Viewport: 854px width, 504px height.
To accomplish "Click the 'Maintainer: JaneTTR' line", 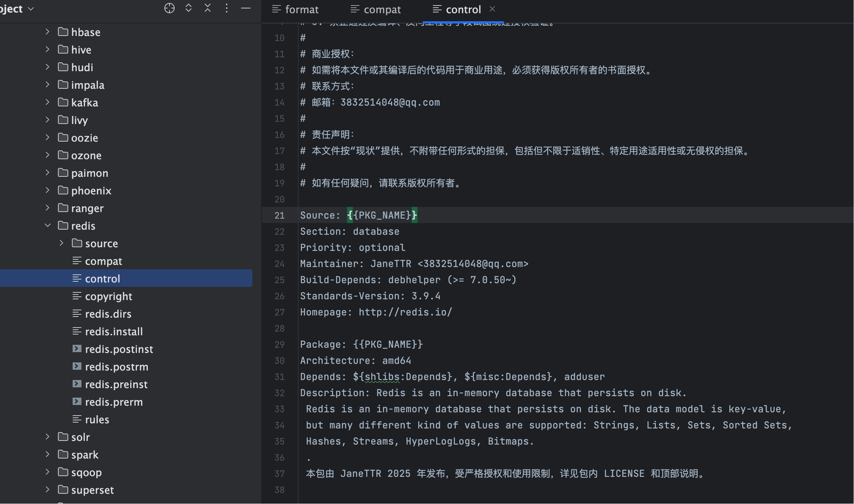I will (414, 264).
